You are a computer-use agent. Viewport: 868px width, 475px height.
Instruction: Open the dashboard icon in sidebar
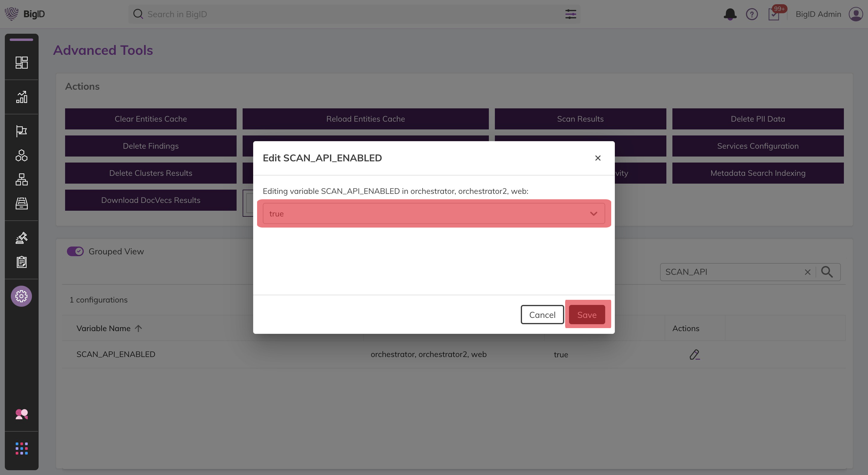22,63
